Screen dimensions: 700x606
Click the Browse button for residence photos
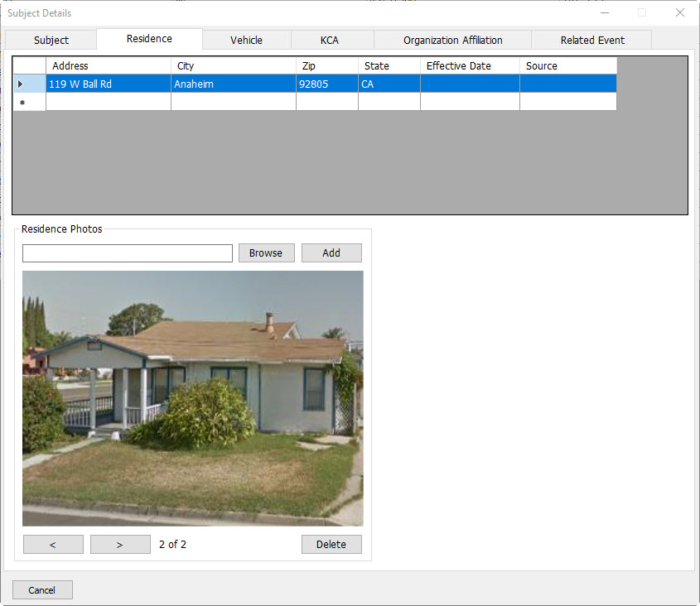[266, 253]
